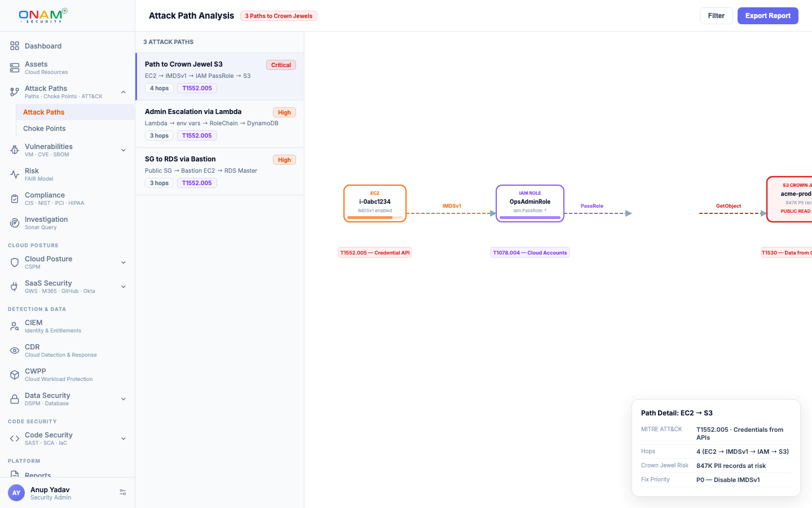This screenshot has width=812, height=508.
Task: Click the 4 hops chip
Action: tap(159, 88)
